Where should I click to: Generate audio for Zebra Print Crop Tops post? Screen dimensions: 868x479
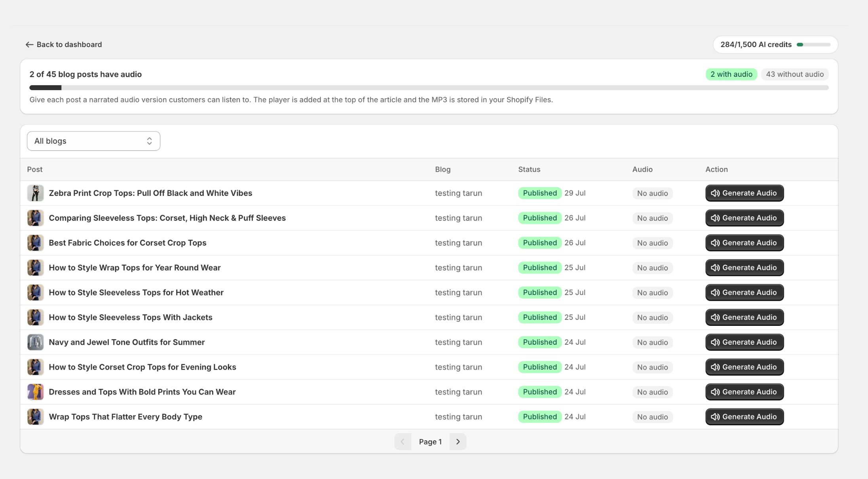[x=745, y=193]
